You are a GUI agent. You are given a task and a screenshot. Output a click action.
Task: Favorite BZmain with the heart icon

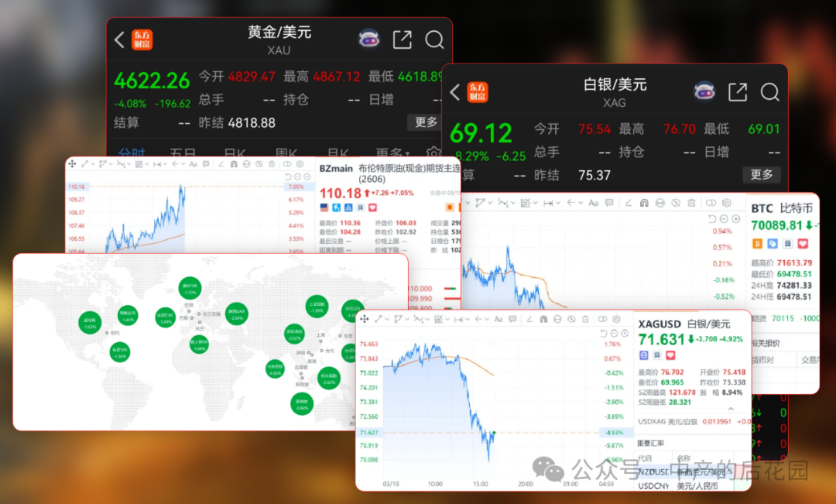[372, 207]
